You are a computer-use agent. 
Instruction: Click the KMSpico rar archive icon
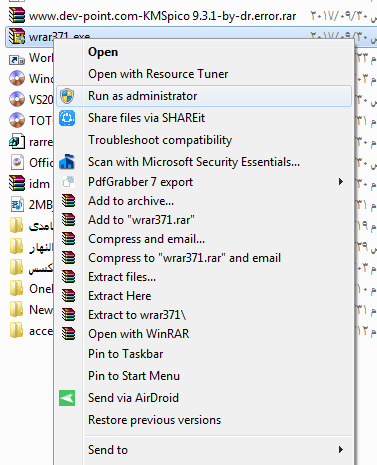click(17, 15)
